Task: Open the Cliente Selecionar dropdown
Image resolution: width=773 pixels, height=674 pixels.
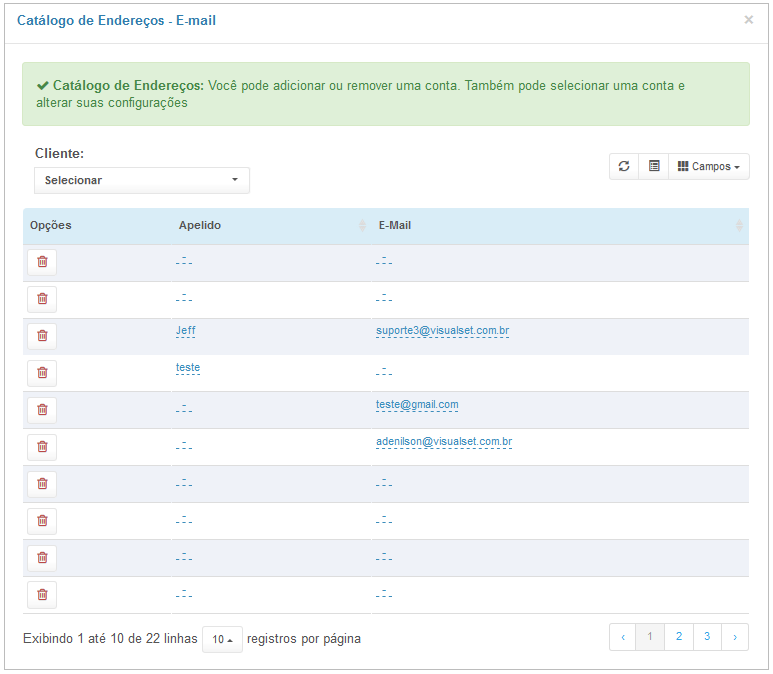Action: pos(142,180)
